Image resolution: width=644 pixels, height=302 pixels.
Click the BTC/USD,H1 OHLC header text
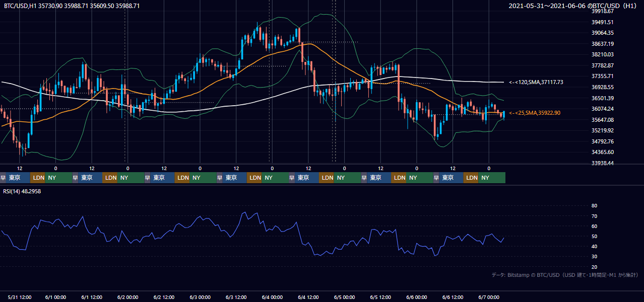72,6
